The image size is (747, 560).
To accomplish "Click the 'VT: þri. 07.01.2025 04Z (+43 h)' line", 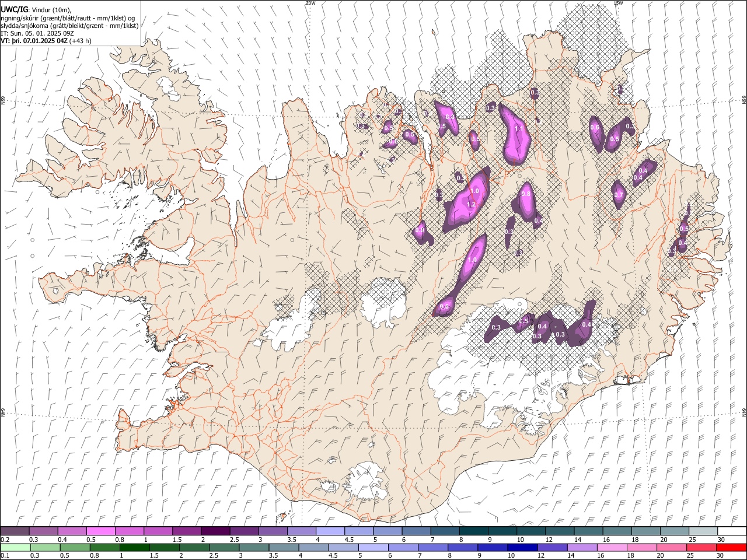I will (x=46, y=41).
